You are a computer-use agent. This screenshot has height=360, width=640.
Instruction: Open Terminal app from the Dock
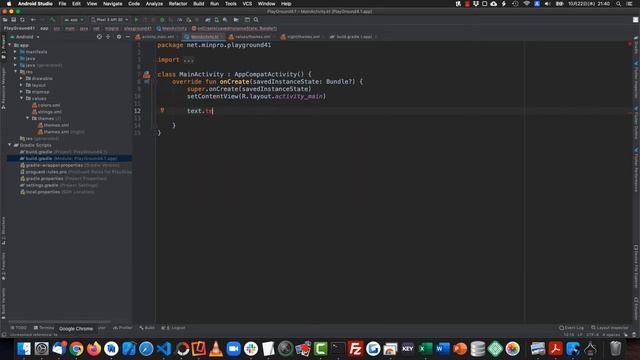coord(338,349)
